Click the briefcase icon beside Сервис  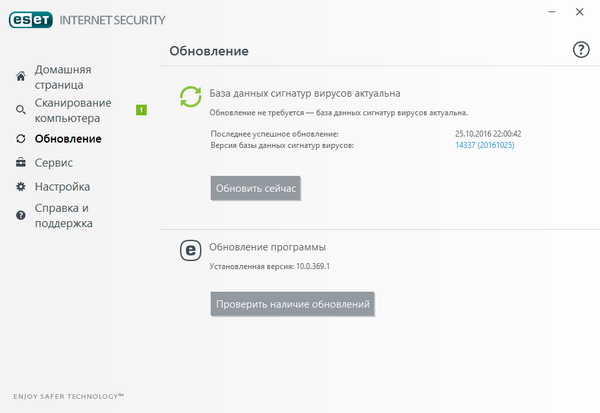coord(21,162)
